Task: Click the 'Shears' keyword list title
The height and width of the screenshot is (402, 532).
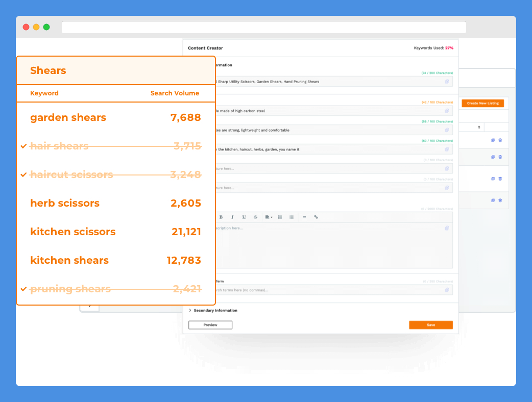Action: (x=48, y=70)
